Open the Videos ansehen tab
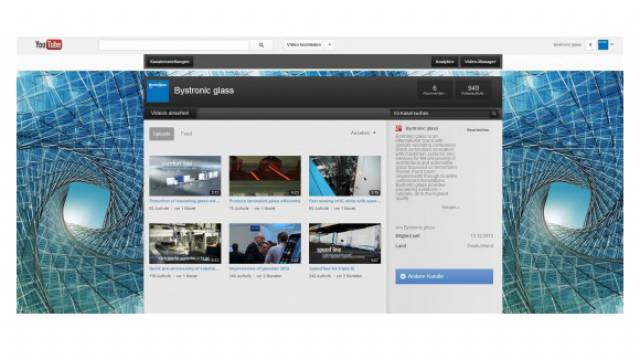640x360 pixels. click(x=170, y=113)
